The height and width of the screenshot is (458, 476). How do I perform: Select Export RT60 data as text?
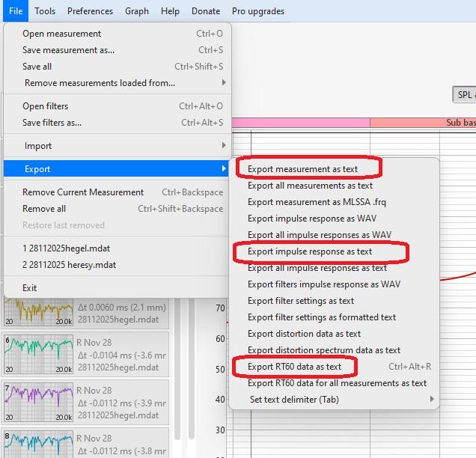[x=294, y=367]
